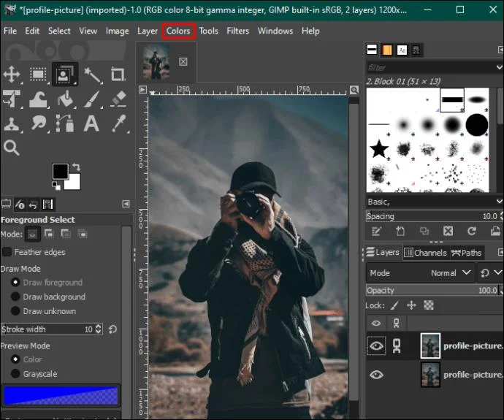
Task: Select the Bucket Fill tool
Action: 65,99
